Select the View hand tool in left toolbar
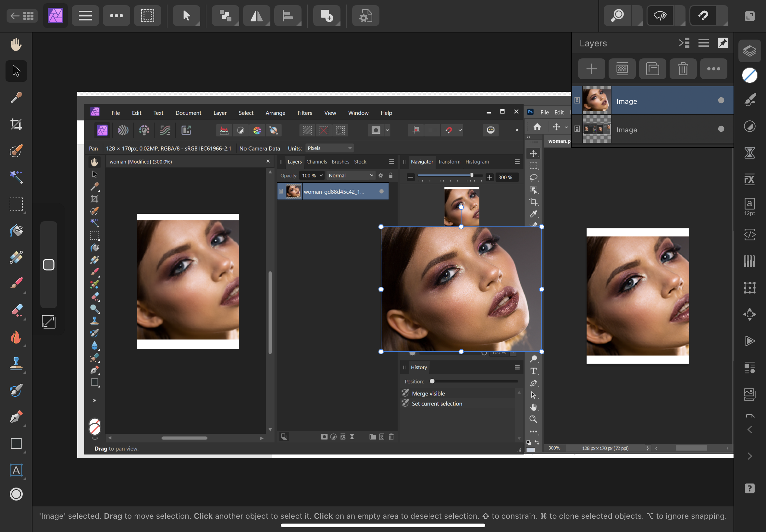Screen dimensions: 766x532 [x=16, y=44]
